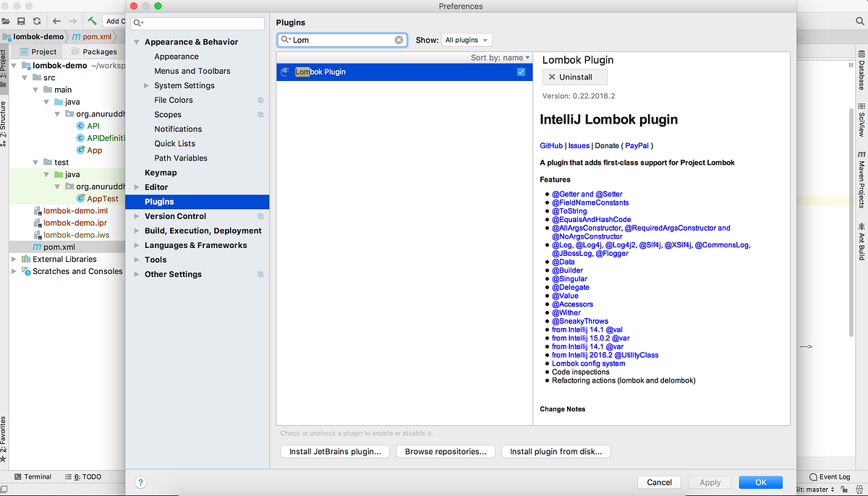Click the help question mark icon
Screen dimensions: 868x496
[x=140, y=482]
